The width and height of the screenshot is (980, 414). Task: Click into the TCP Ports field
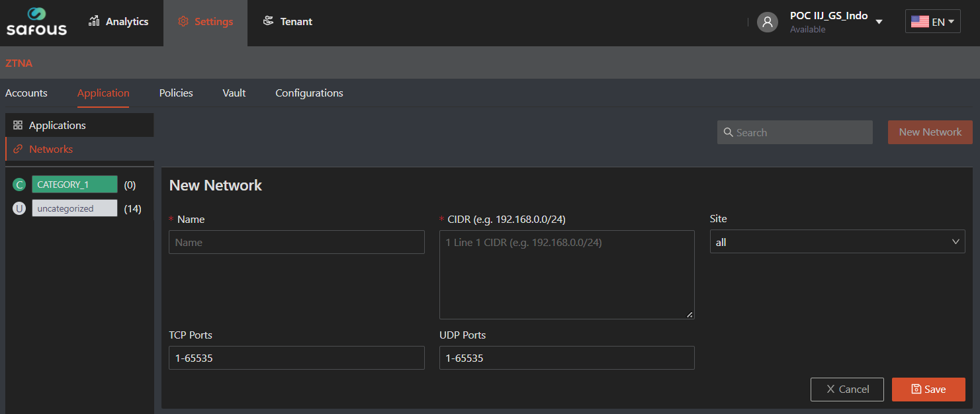296,358
